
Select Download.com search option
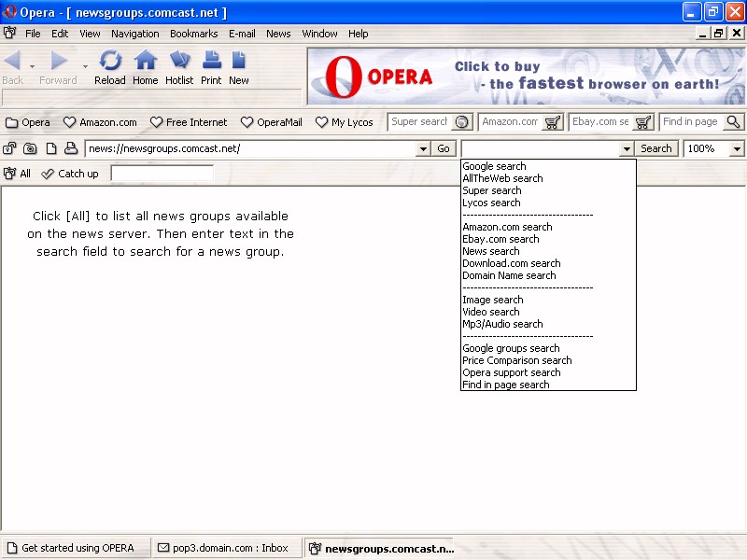point(548,263)
